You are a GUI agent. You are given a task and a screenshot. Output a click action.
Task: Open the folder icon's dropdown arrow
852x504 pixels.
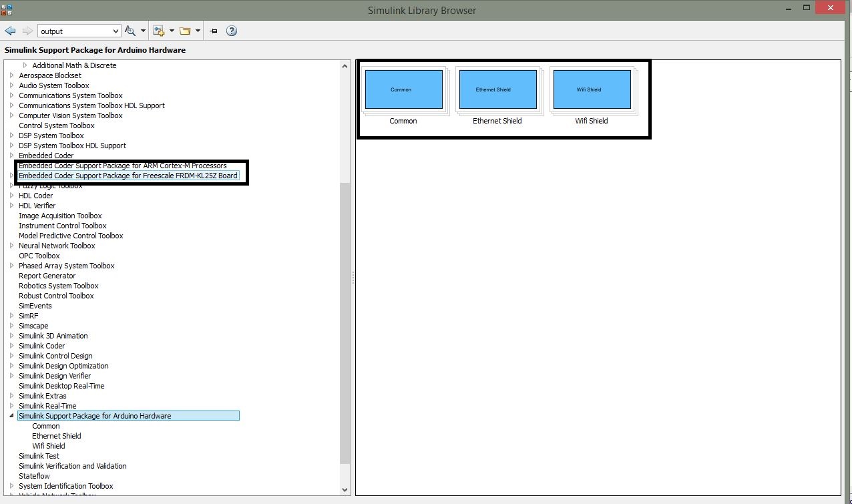(198, 31)
